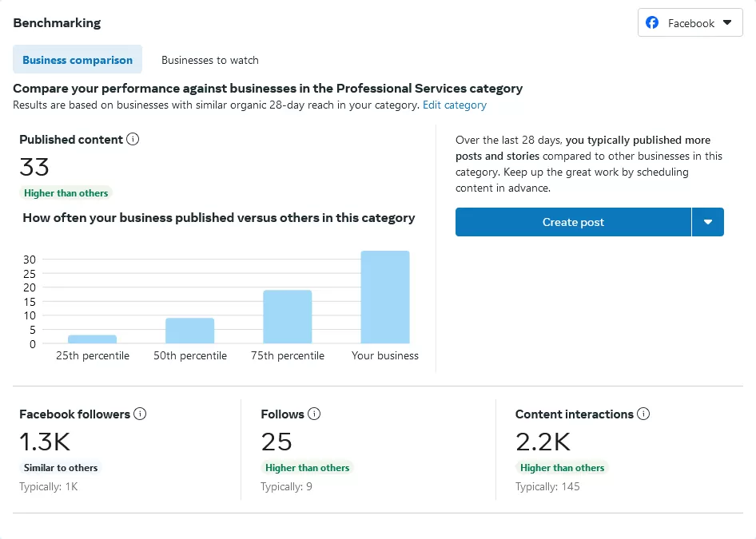Open the platform dropdown caret beside Facebook
The image size is (756, 539).
726,23
